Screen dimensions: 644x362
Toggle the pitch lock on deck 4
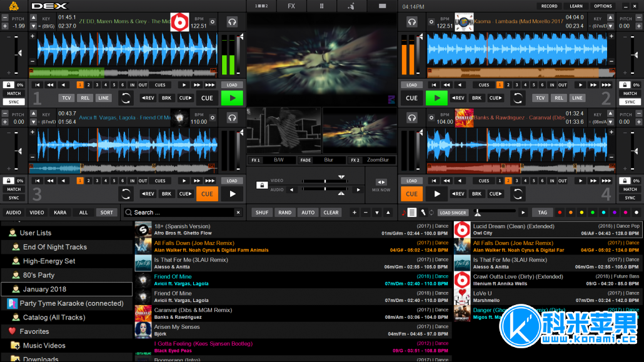625,181
